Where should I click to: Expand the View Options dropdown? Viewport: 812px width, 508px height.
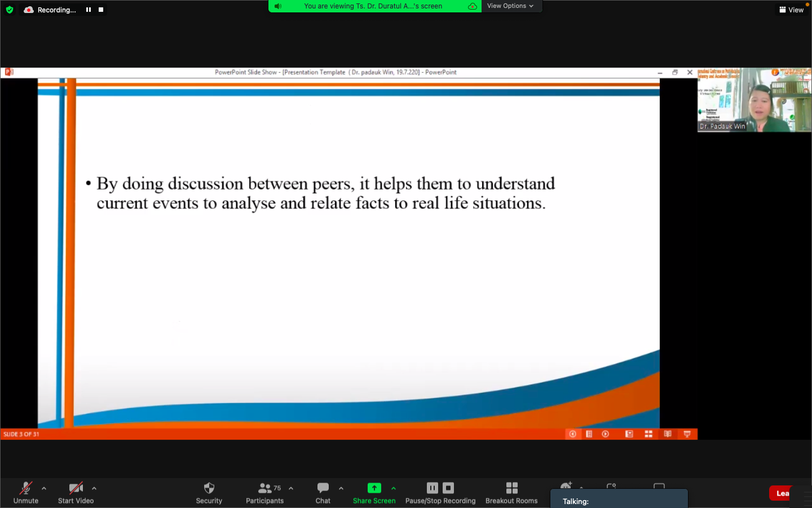coord(510,6)
